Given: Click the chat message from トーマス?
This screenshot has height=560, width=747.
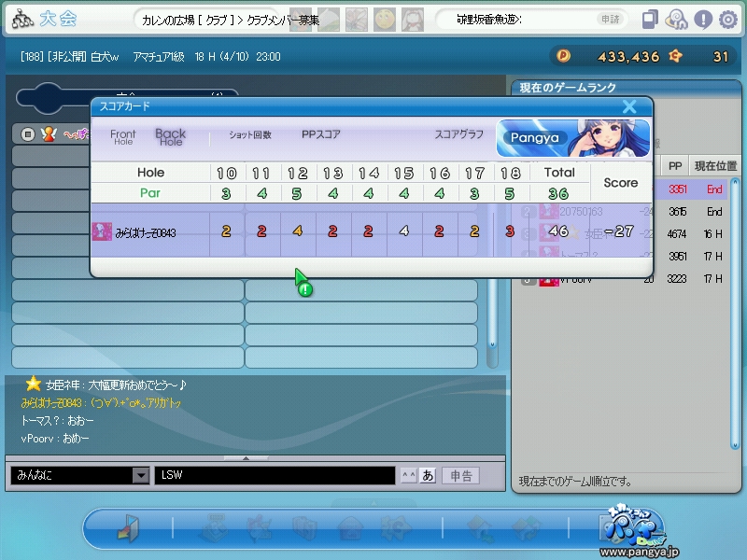Looking at the screenshot, I should [x=57, y=421].
